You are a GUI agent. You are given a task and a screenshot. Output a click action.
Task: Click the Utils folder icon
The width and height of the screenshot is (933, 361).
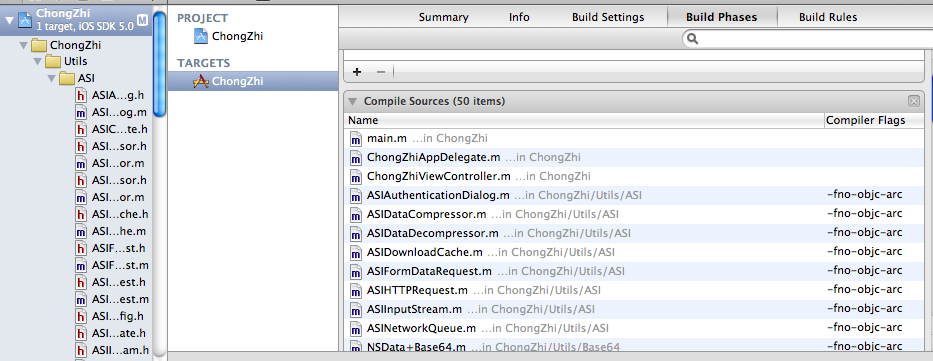click(x=53, y=61)
